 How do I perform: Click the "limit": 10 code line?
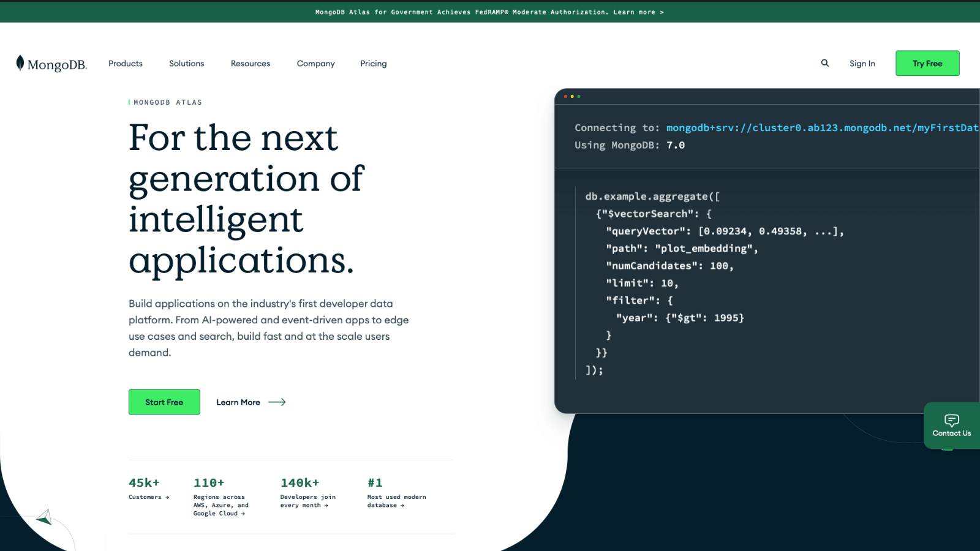pyautogui.click(x=642, y=283)
